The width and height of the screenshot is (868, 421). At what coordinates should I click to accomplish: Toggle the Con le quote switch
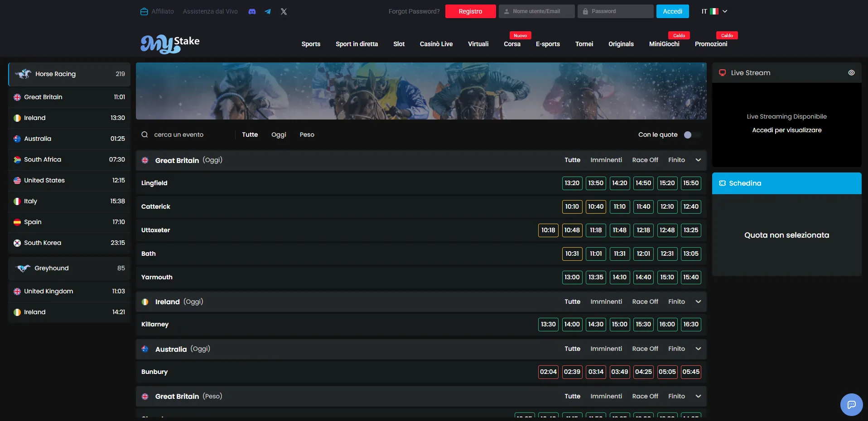click(692, 135)
